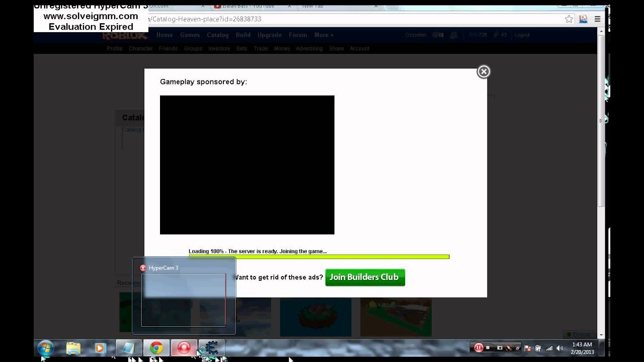Viewport: 644px width, 362px height.
Task: Open Account in the sub-navigation
Action: pos(360,49)
